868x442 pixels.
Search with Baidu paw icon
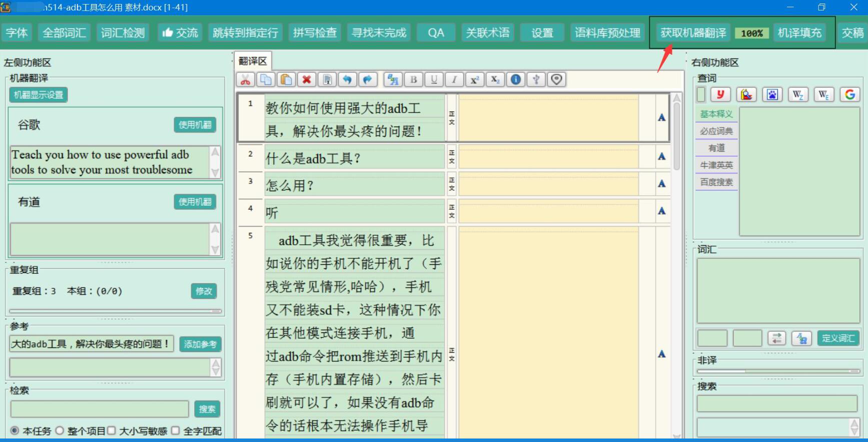tap(772, 95)
